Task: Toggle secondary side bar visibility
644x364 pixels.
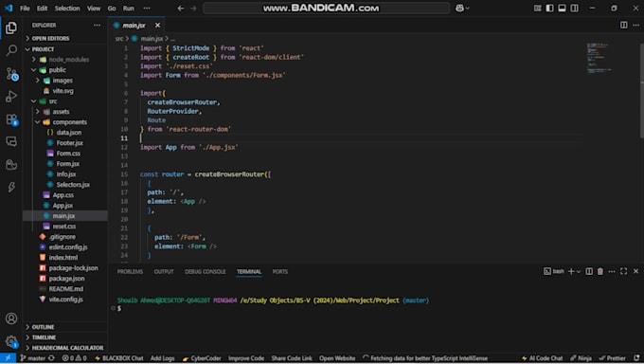Action: click(x=574, y=8)
